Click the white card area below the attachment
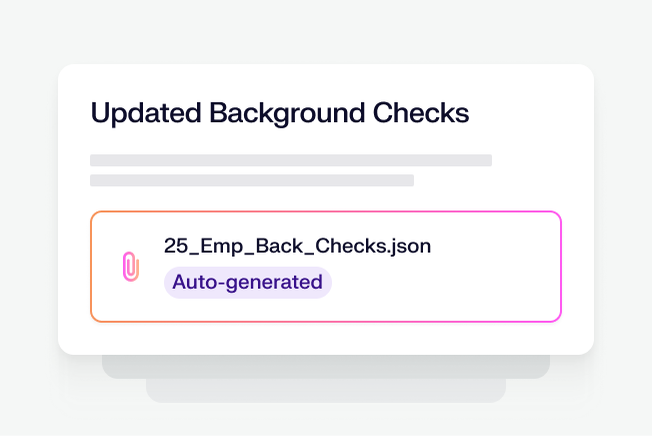Screen dimensions: 652x436 [326, 338]
